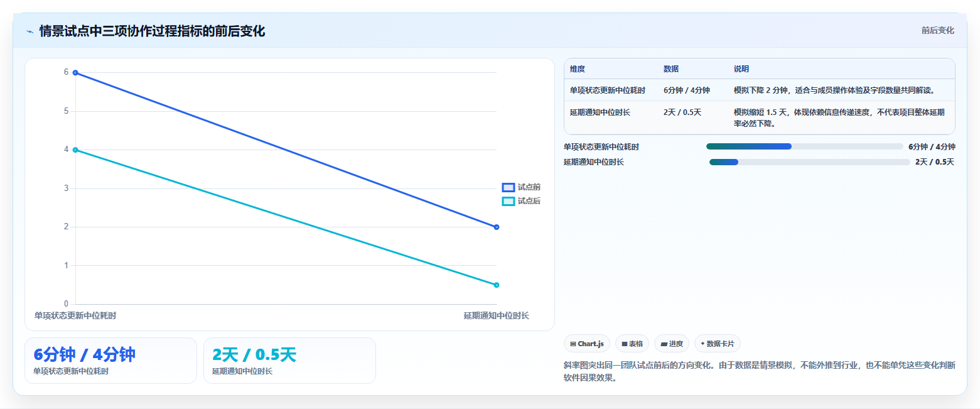980x409 pixels.
Task: Click table cell 单项状态更新中位耗时
Action: click(608, 90)
